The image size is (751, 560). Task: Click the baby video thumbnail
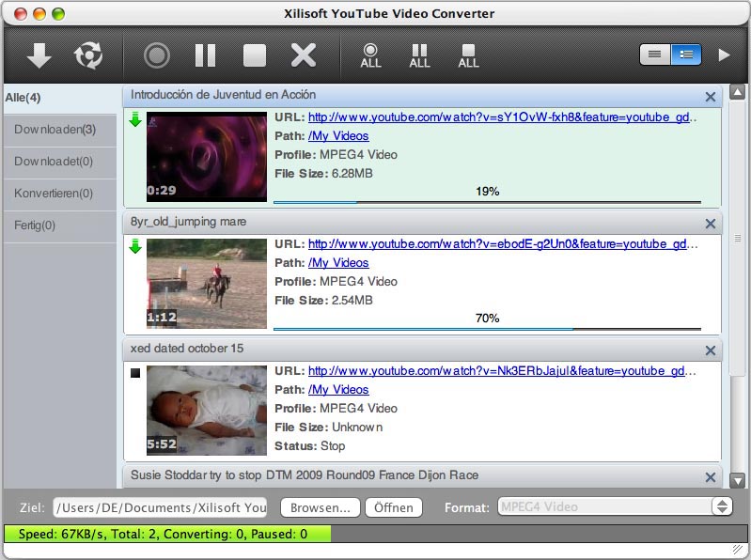(207, 411)
